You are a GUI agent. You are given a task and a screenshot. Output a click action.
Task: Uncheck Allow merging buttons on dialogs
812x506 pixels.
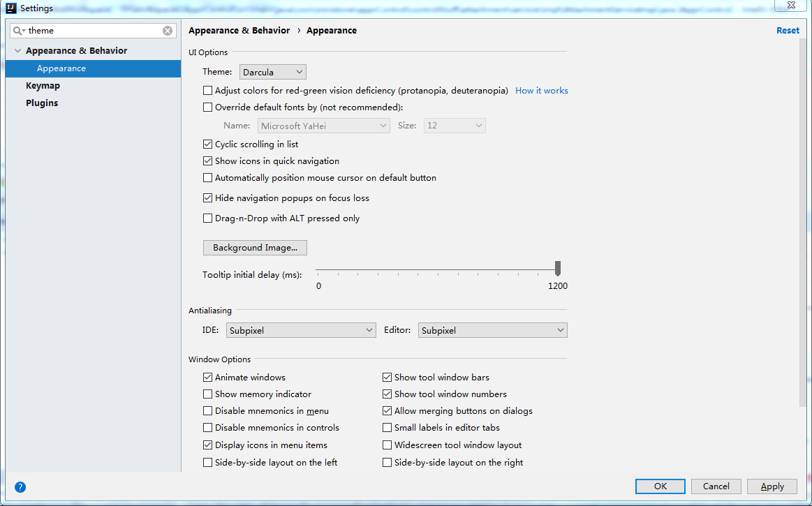tap(387, 410)
